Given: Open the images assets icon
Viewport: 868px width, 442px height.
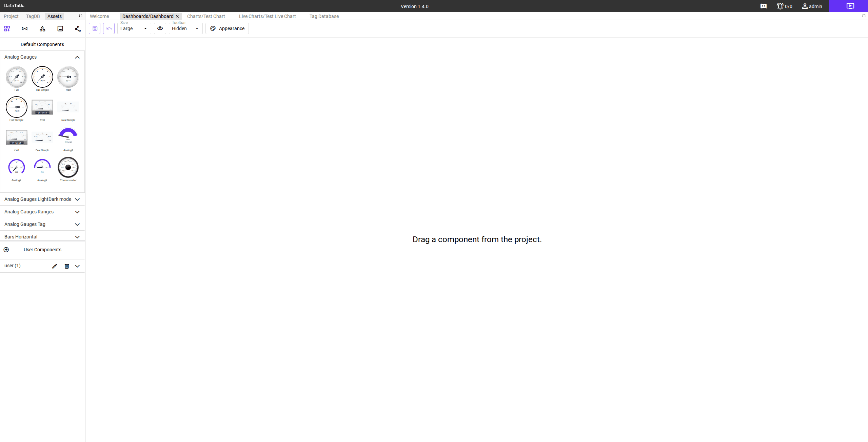Looking at the screenshot, I should [x=60, y=28].
